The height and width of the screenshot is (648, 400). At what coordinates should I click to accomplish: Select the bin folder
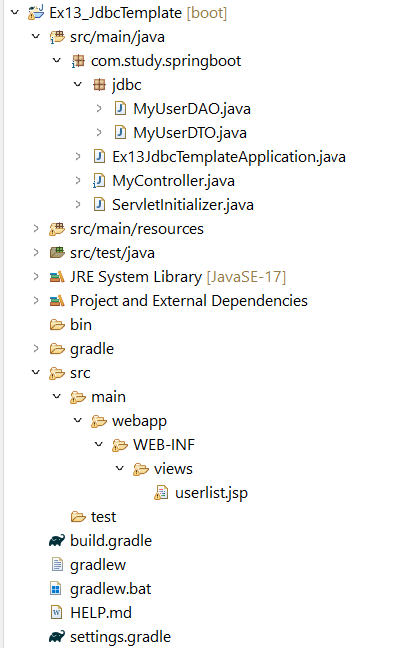click(81, 324)
